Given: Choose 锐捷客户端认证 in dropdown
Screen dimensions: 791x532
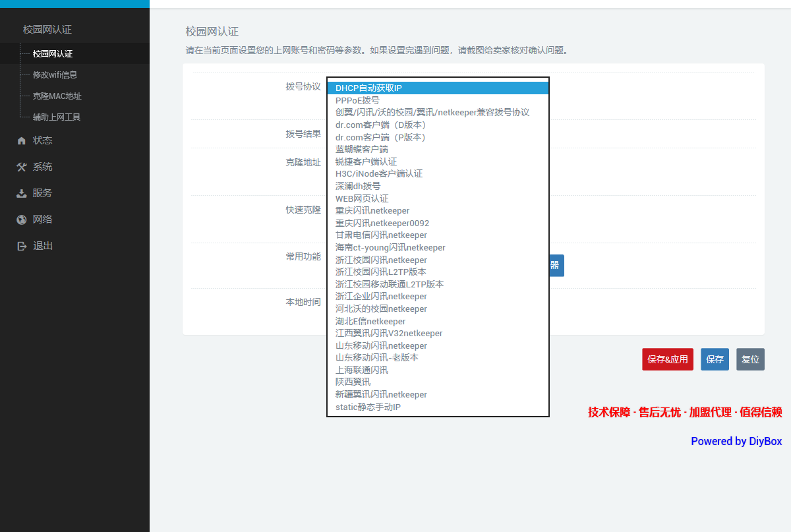Looking at the screenshot, I should [x=438, y=162].
